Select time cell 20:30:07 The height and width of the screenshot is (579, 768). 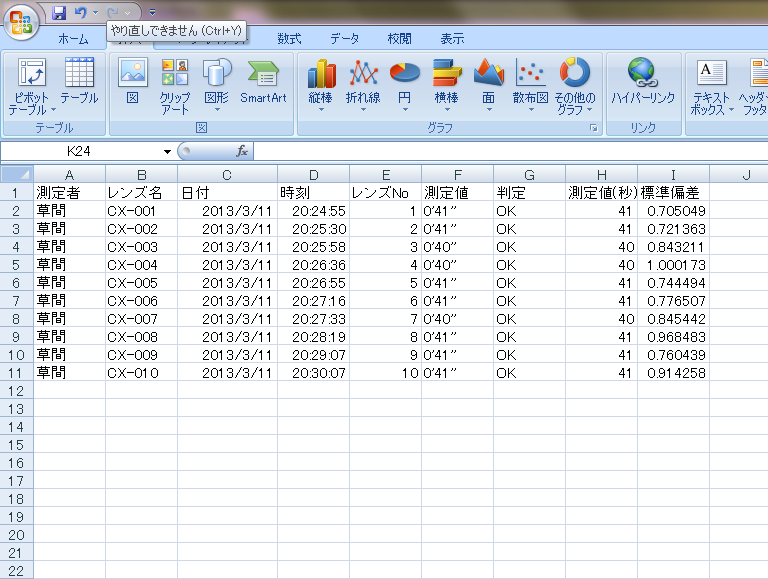[x=313, y=373]
